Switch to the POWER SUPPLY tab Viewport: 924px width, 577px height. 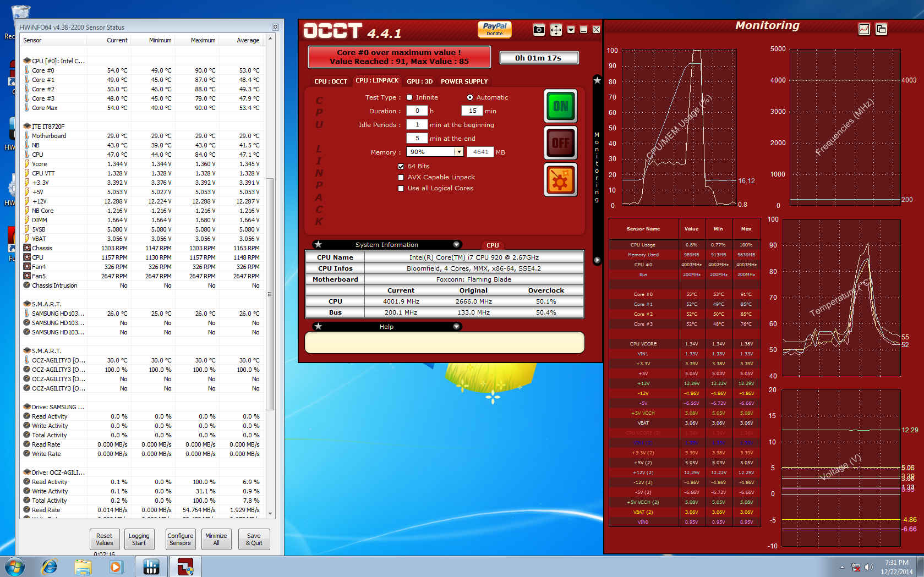pos(464,81)
